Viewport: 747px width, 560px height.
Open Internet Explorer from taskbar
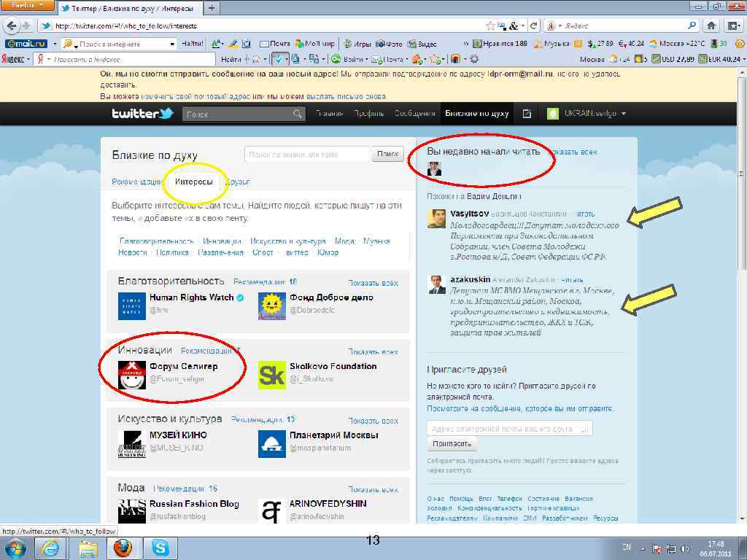coord(50,548)
